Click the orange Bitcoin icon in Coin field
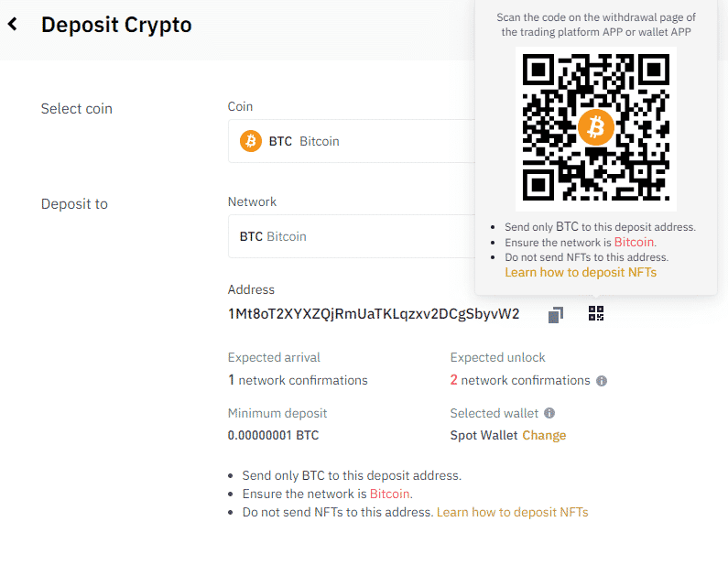 coord(250,141)
